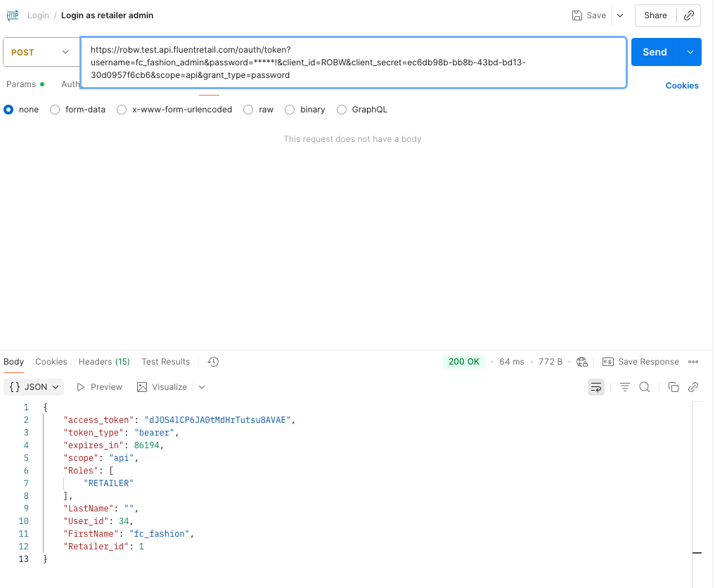Copy request link icon beside Share
715x588 pixels.
click(x=688, y=15)
